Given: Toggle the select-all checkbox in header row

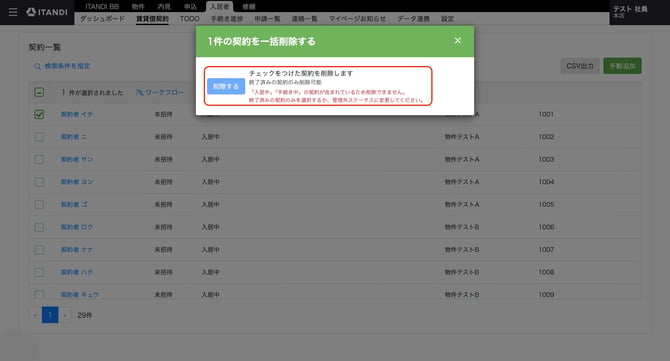Looking at the screenshot, I should click(39, 92).
